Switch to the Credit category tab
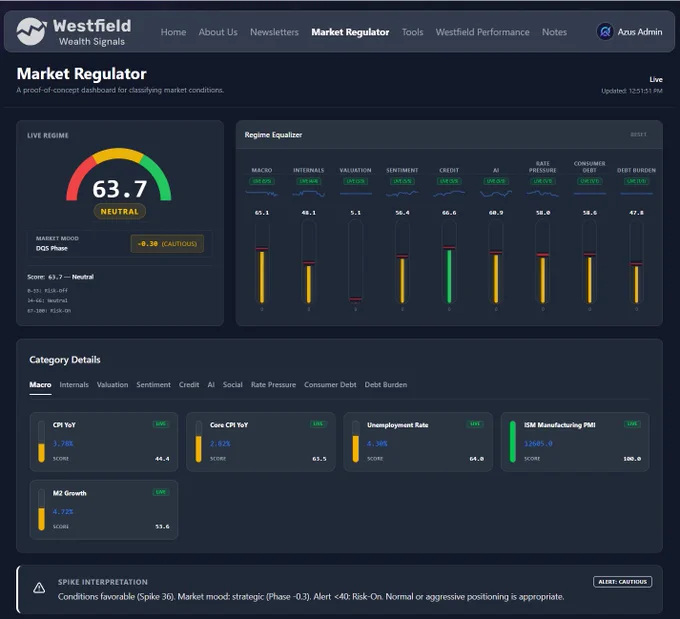This screenshot has width=680, height=619. click(x=189, y=385)
